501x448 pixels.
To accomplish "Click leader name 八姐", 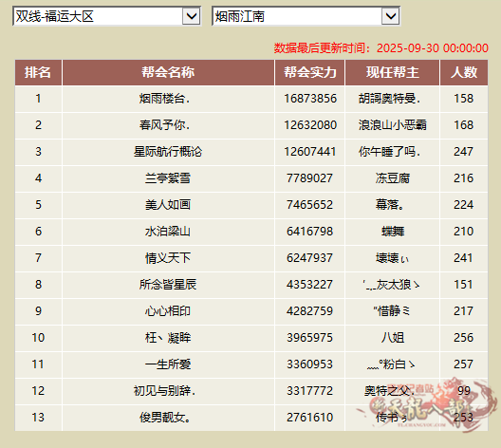I will (x=393, y=337).
